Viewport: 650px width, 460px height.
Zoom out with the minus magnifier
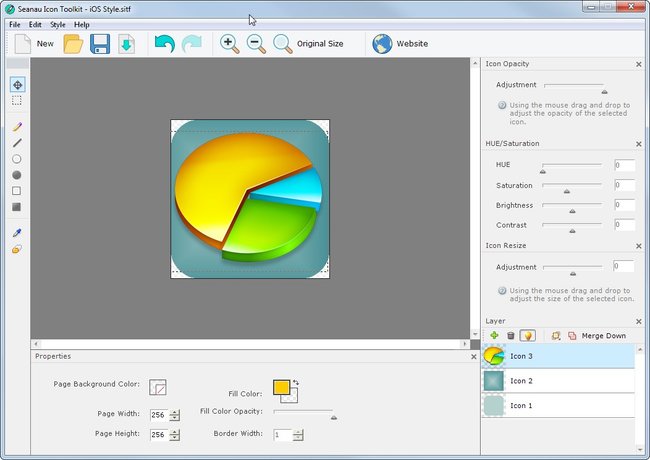(x=256, y=44)
